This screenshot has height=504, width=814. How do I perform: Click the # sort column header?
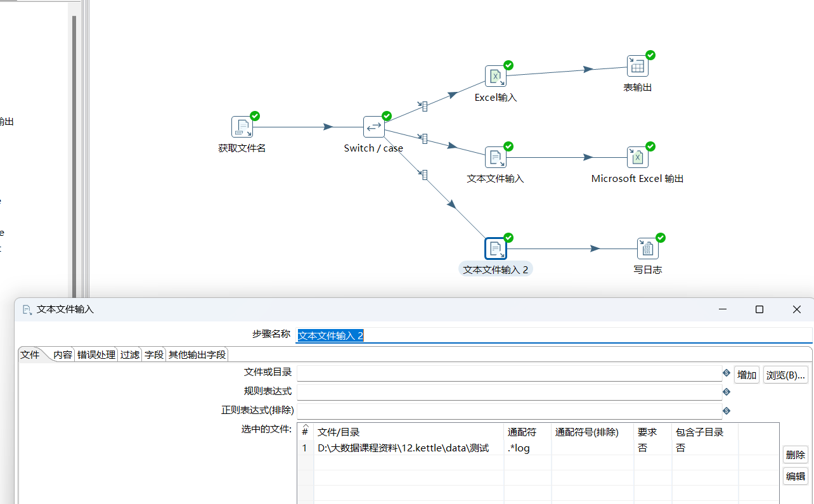click(x=305, y=432)
